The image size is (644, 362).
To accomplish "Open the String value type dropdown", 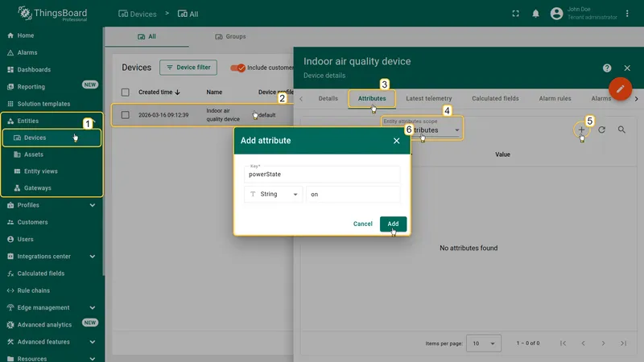I will coord(273,194).
